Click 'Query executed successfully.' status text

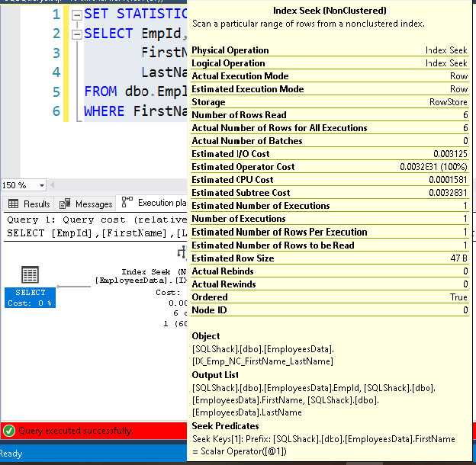[76, 431]
